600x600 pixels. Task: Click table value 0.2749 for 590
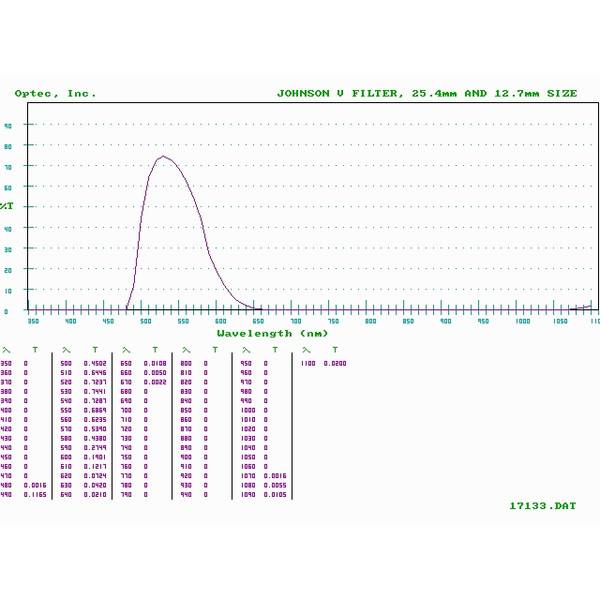pyautogui.click(x=95, y=448)
